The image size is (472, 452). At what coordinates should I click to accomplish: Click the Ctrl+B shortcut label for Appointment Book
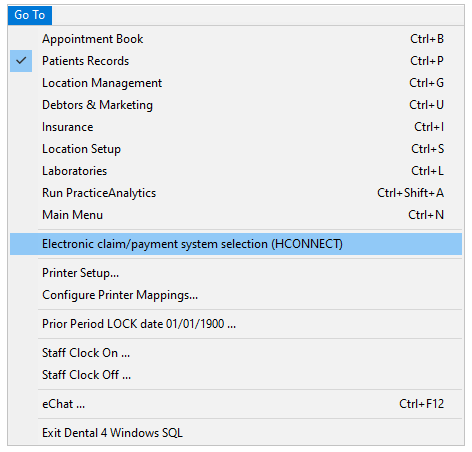coord(427,39)
